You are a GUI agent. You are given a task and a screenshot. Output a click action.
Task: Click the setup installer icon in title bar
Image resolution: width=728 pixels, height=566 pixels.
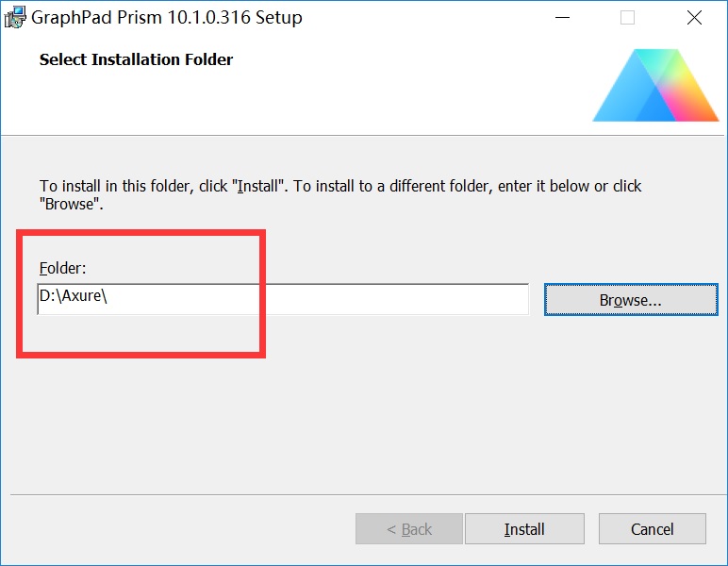(14, 17)
